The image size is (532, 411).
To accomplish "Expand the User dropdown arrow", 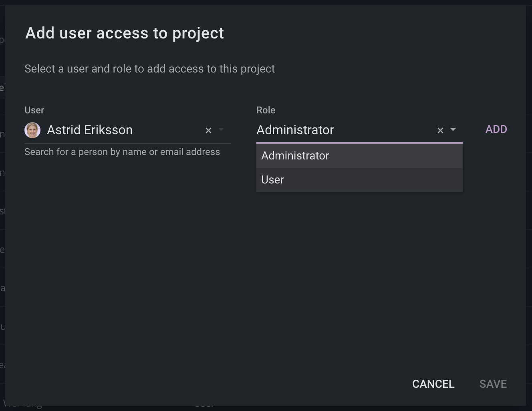I will pos(221,130).
